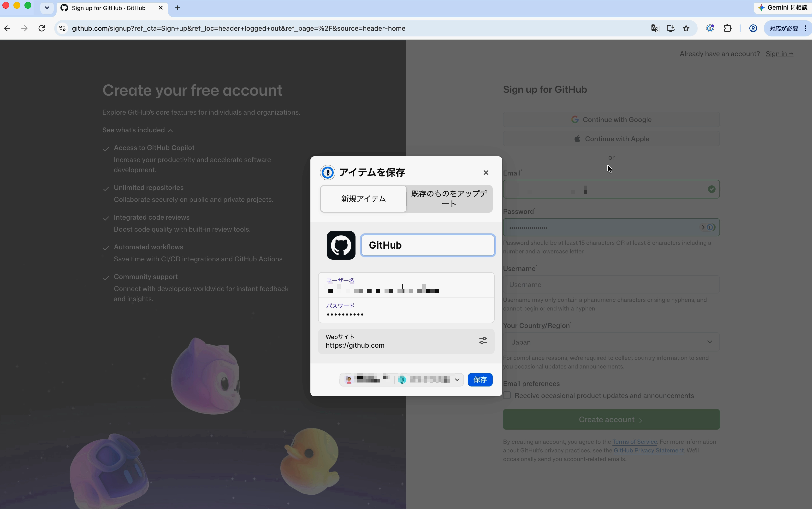Open the 1Password extension icon in toolbar
The width and height of the screenshot is (812, 509).
(x=710, y=28)
